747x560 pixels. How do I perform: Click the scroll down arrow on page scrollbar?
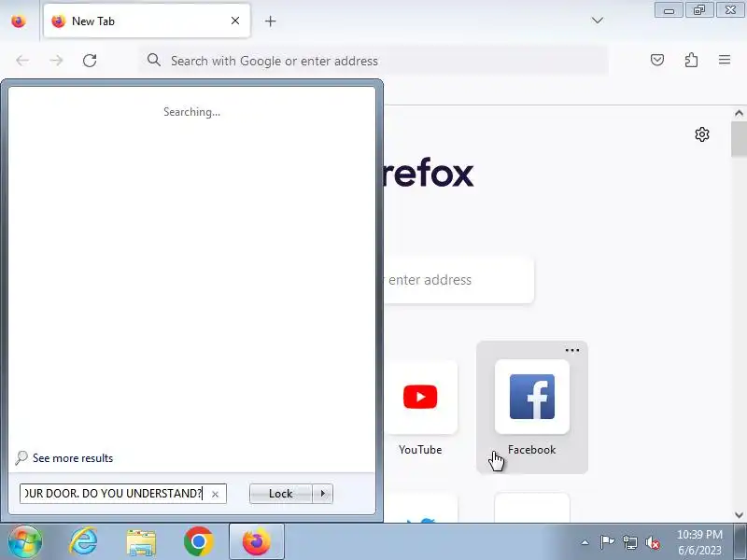(739, 515)
